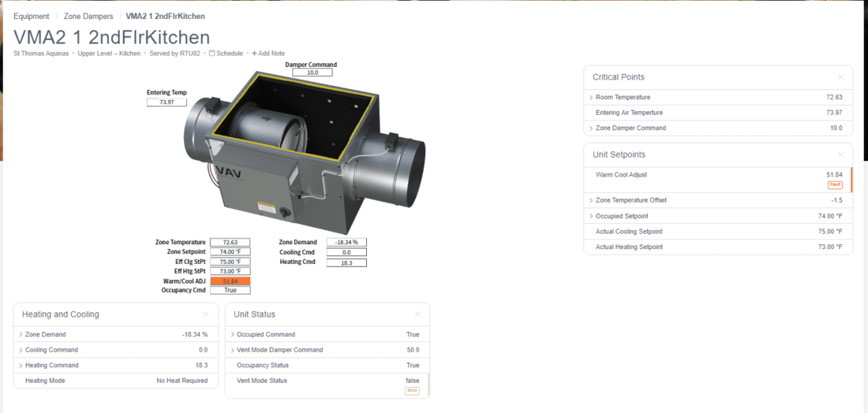Go to Equipment breadcrumb
The width and height of the screenshot is (868, 413).
(31, 17)
